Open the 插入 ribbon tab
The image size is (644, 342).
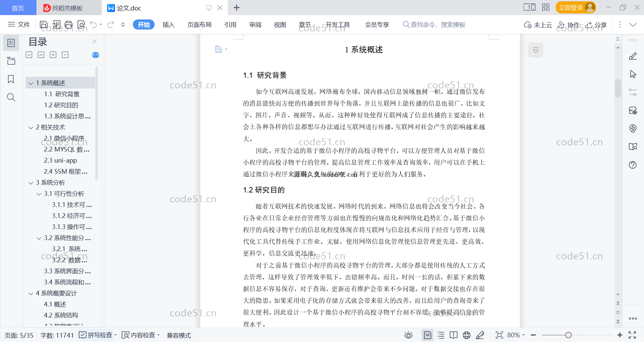point(168,24)
